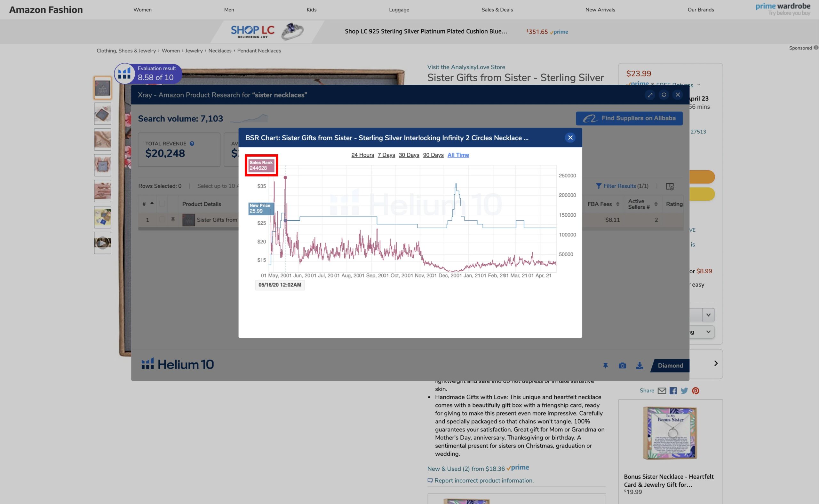Click the Xray expand fullscreen icon
Image resolution: width=819 pixels, height=504 pixels.
(x=650, y=95)
